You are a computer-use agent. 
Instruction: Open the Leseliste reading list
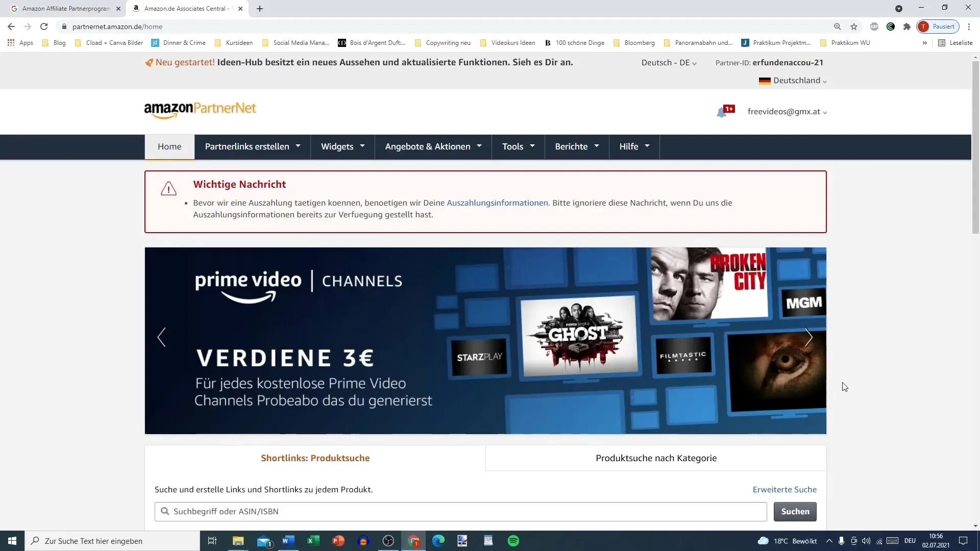[955, 43]
